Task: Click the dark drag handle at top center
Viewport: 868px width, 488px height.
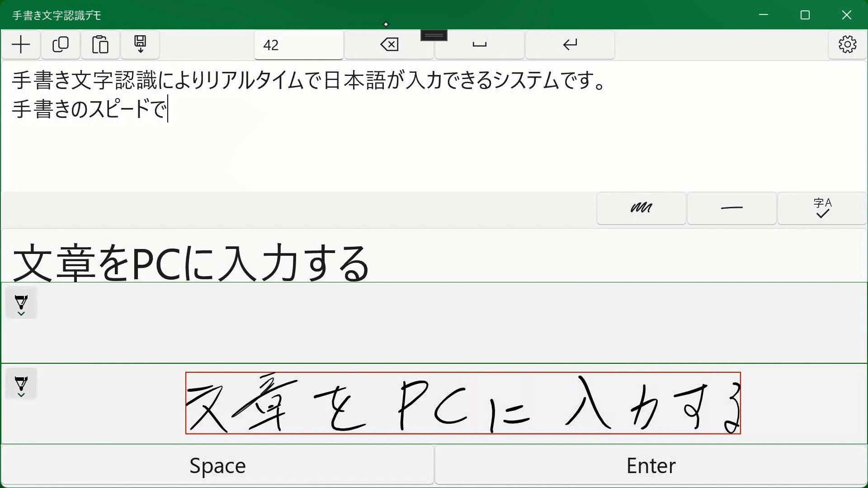Action: 434,35
